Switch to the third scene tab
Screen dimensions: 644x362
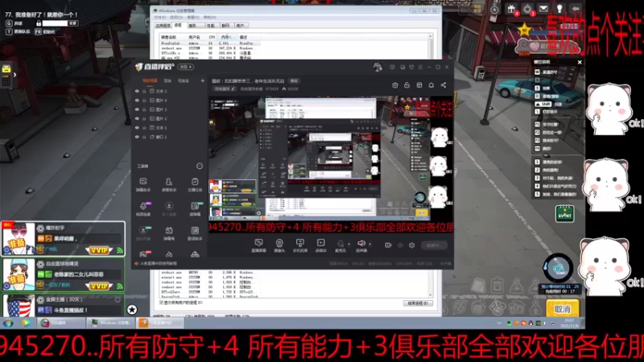pyautogui.click(x=184, y=81)
